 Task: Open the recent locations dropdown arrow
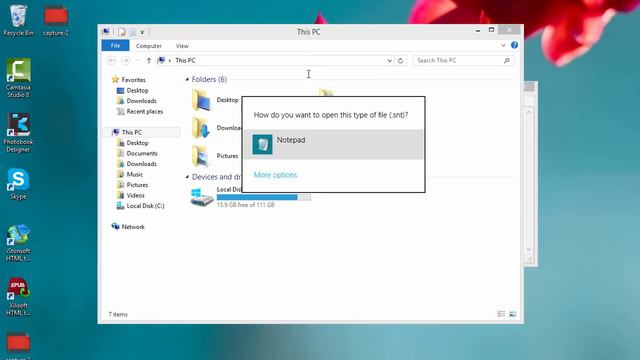pos(138,60)
